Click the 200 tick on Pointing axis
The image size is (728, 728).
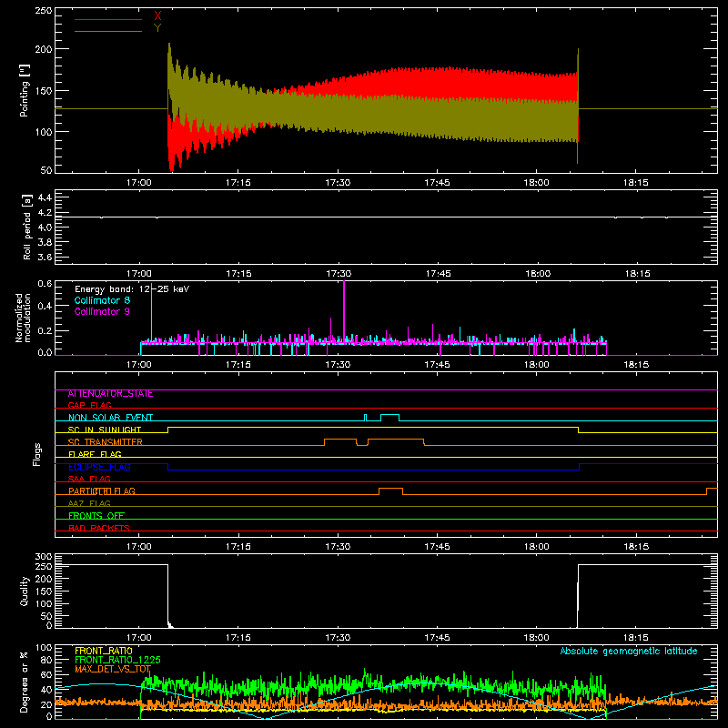pos(43,49)
